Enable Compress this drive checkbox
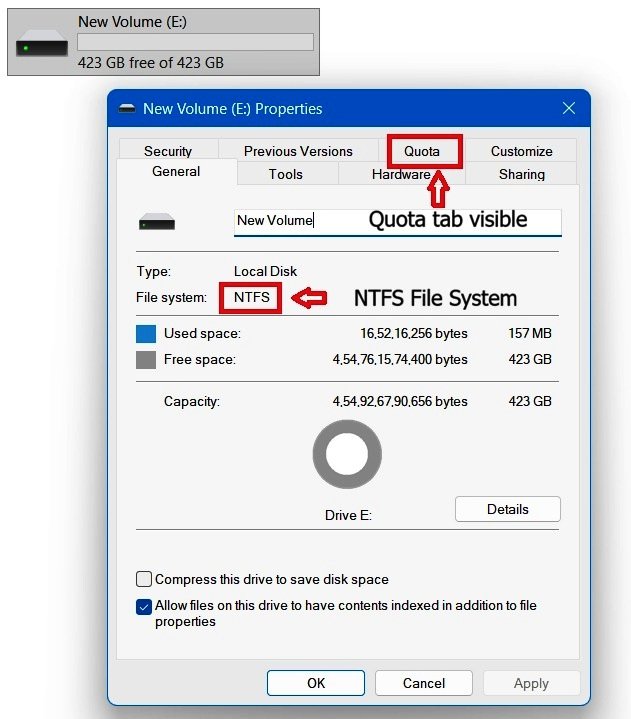The image size is (631, 719). tap(144, 579)
